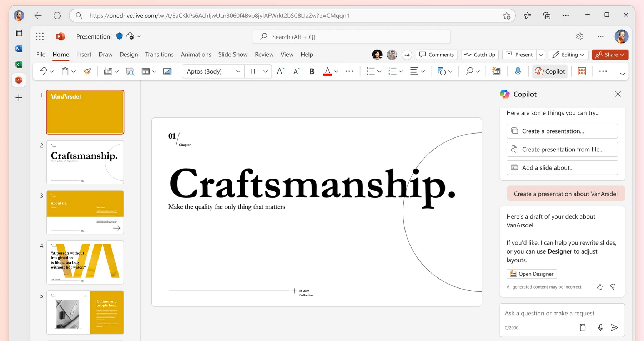644x341 pixels.
Task: Expand the Aptos (Body) font dropdown
Action: [x=238, y=71]
